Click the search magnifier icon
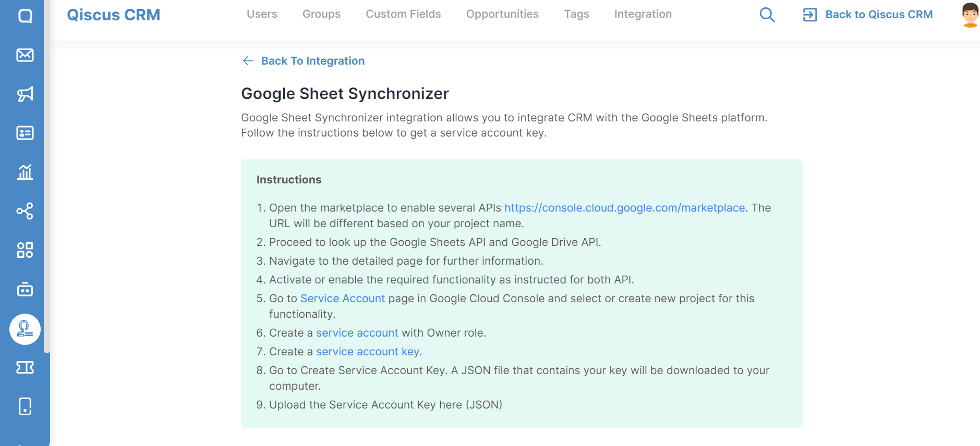 767,15
